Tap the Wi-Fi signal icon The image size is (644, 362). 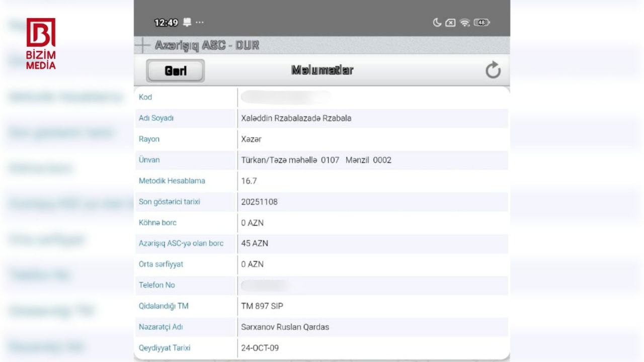tap(465, 23)
